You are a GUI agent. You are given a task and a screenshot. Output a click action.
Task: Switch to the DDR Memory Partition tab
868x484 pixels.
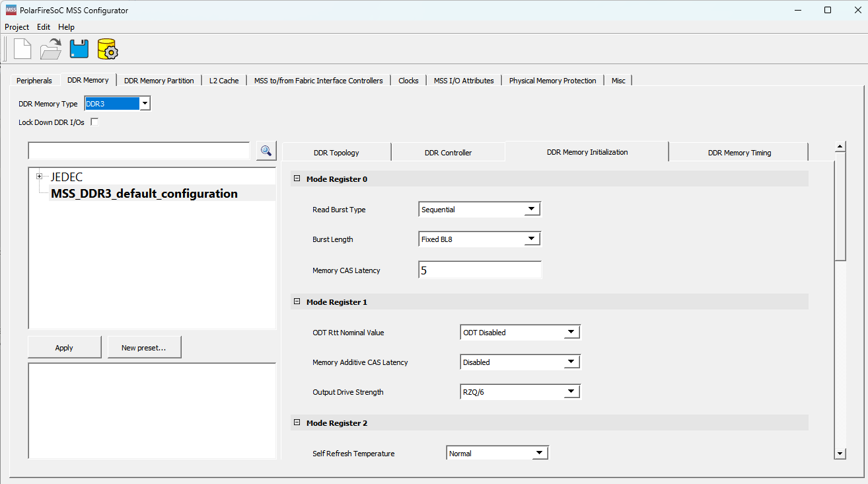pos(159,81)
